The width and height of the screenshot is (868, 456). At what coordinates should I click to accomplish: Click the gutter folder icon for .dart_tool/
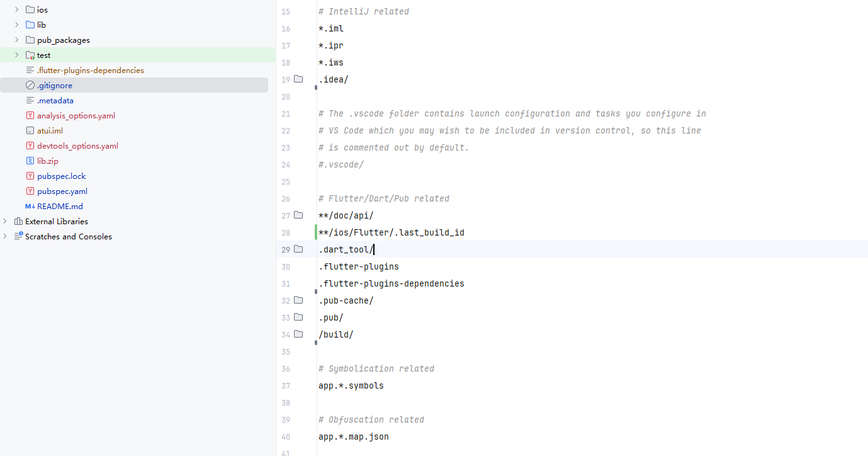coord(298,249)
